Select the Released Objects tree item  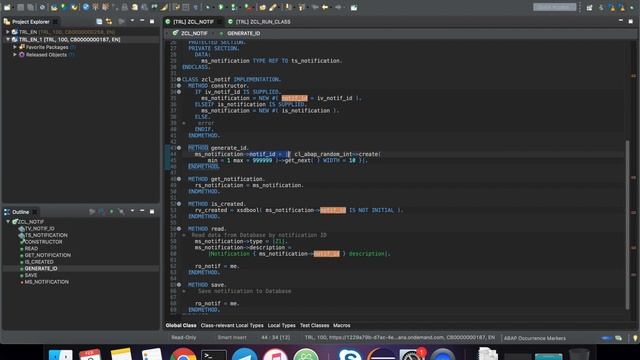coord(46,55)
